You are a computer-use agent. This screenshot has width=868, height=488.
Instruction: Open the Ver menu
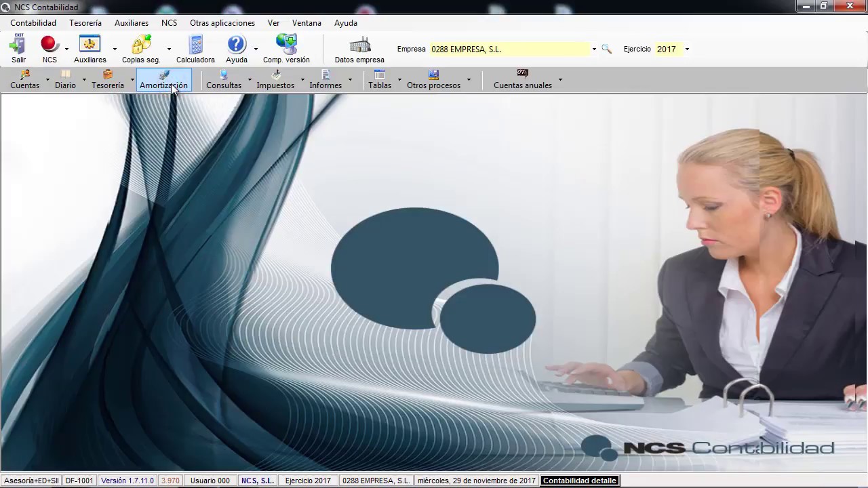coord(273,23)
